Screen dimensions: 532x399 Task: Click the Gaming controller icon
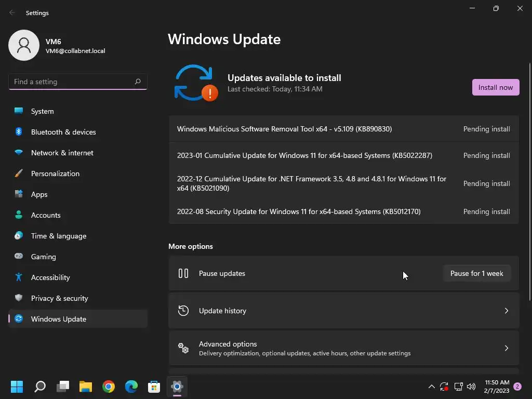pos(19,256)
